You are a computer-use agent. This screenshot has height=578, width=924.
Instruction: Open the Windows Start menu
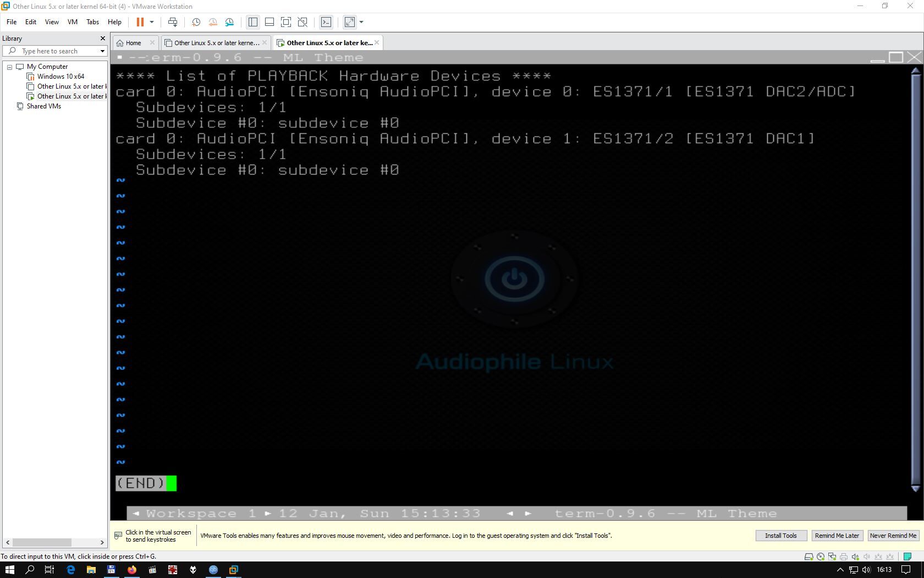9,570
